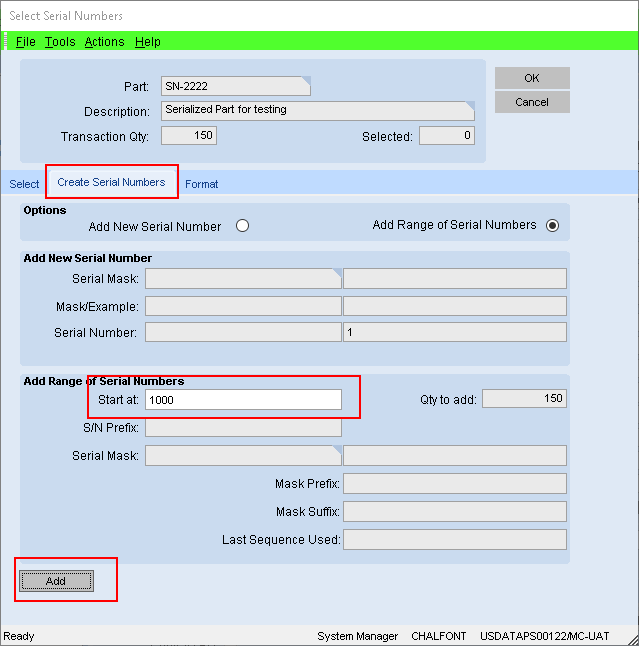Click the S/N Prefix field
This screenshot has width=639, height=646.
(x=243, y=428)
